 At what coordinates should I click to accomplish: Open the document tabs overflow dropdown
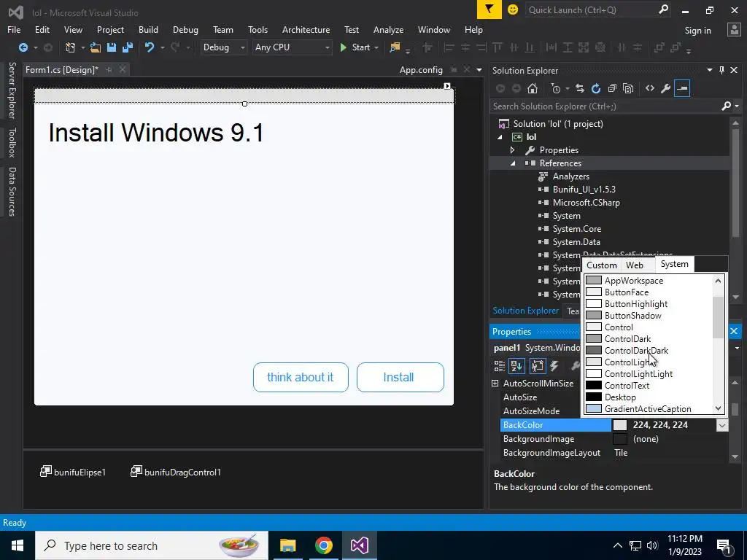[x=479, y=70]
